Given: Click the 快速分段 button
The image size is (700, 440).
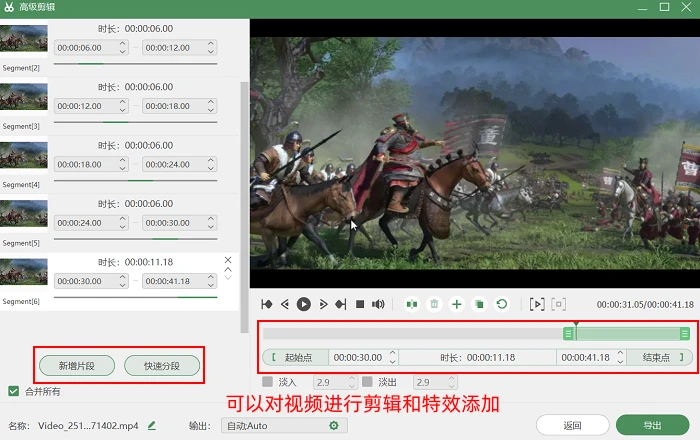Looking at the screenshot, I should [x=162, y=366].
